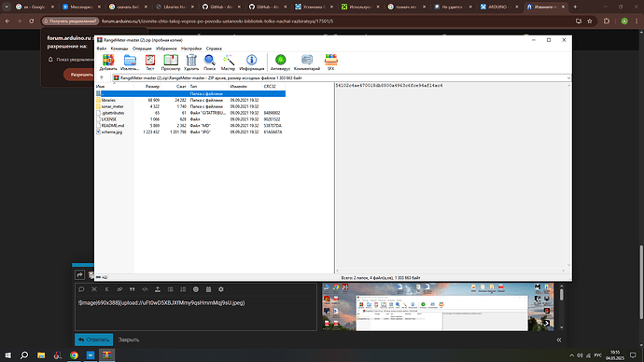Expand the archive path address dropdown
Screen dimensions: 644x362
[x=568, y=78]
